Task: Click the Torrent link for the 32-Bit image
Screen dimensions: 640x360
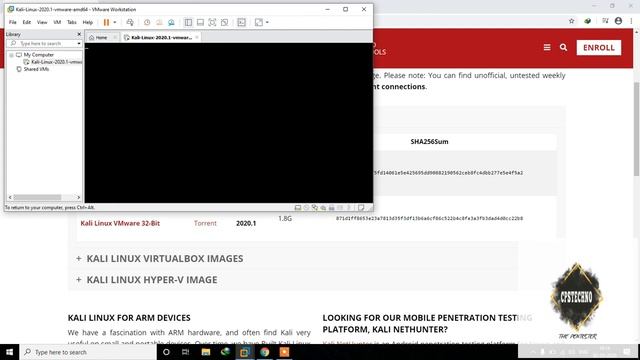Action: tap(205, 223)
